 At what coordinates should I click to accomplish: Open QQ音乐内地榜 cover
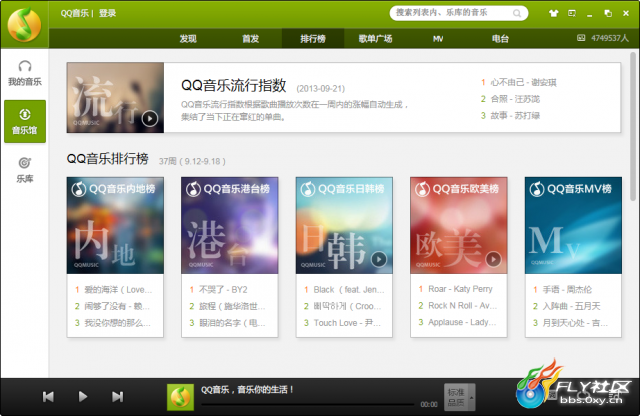tap(116, 225)
